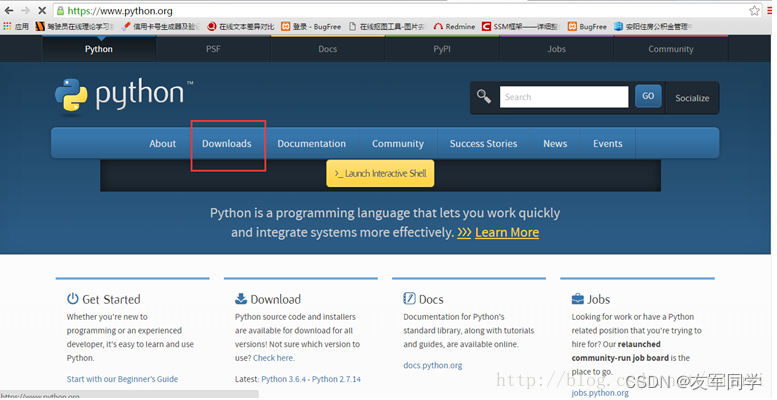Open the jobs.python.org link
This screenshot has height=400, width=777.
(600, 393)
